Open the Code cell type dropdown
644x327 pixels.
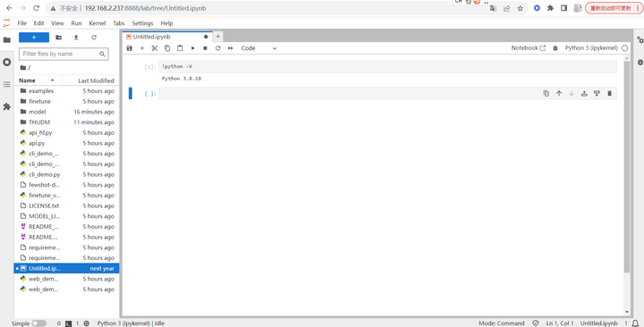tap(258, 48)
